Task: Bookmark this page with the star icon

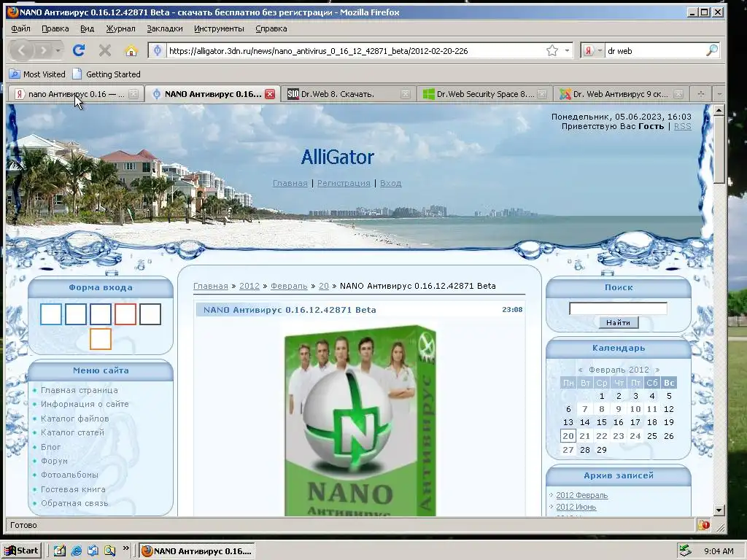Action: point(552,50)
